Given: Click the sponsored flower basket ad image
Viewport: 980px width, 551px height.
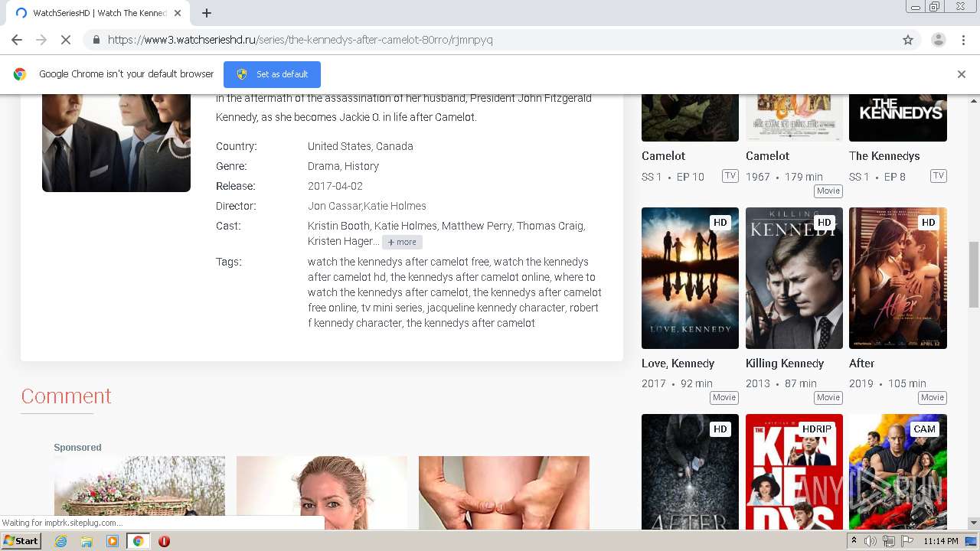Looking at the screenshot, I should [139, 493].
